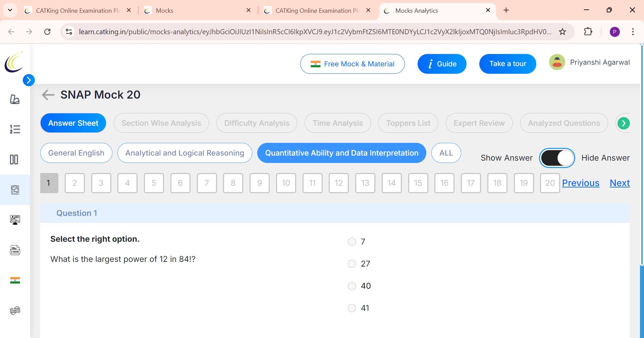The image size is (644, 338).
Task: Open the tab search dropdown
Action: click(10, 10)
